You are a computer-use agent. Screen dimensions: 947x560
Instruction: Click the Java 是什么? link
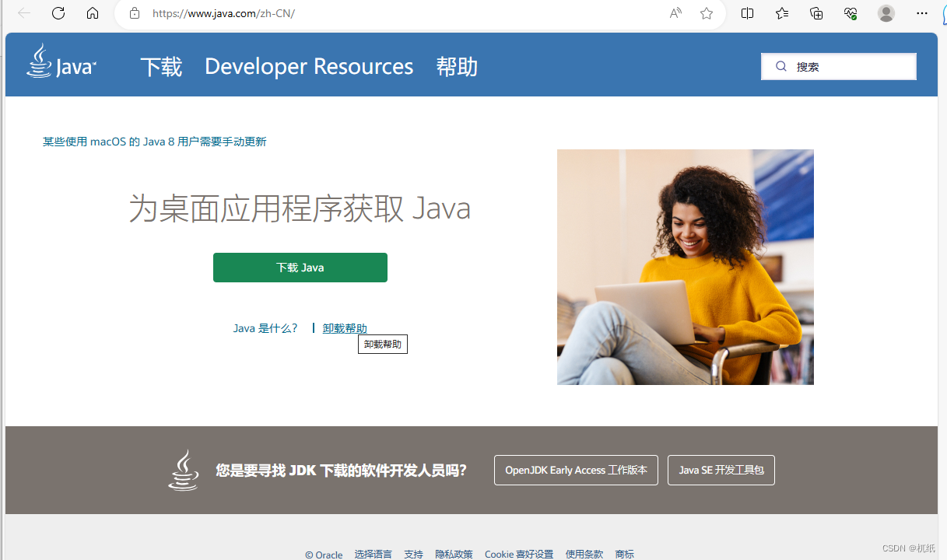tap(265, 327)
